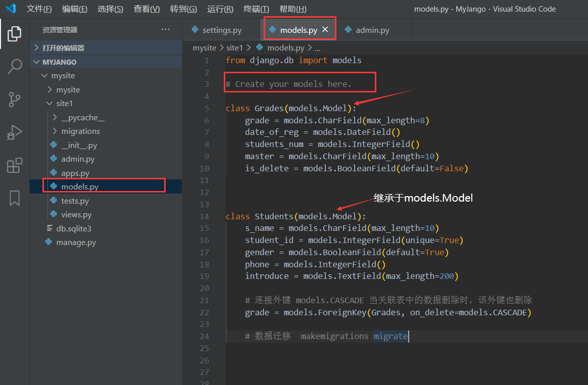The height and width of the screenshot is (385, 588).
Task: Open the 查看(V) menu
Action: 146,9
